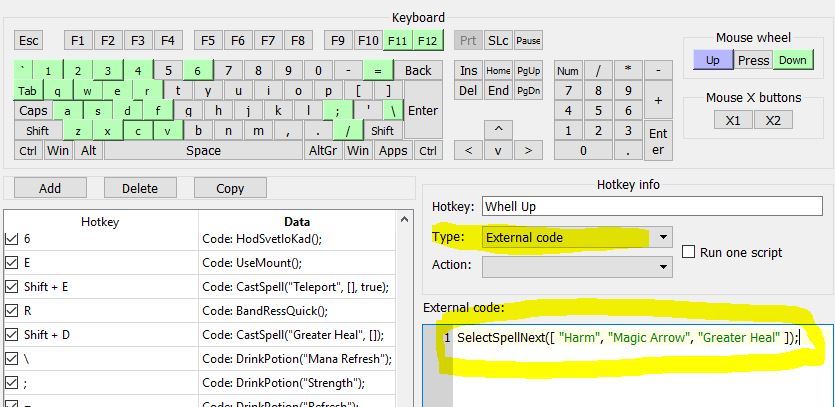The image size is (835, 407).
Task: Click the Copy button
Action: pyautogui.click(x=230, y=188)
